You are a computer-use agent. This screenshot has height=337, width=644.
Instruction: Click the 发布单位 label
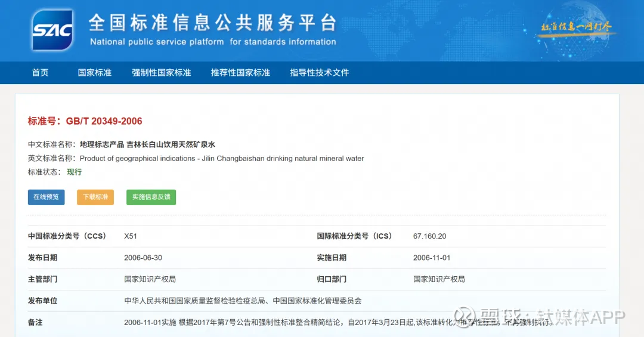pyautogui.click(x=43, y=301)
